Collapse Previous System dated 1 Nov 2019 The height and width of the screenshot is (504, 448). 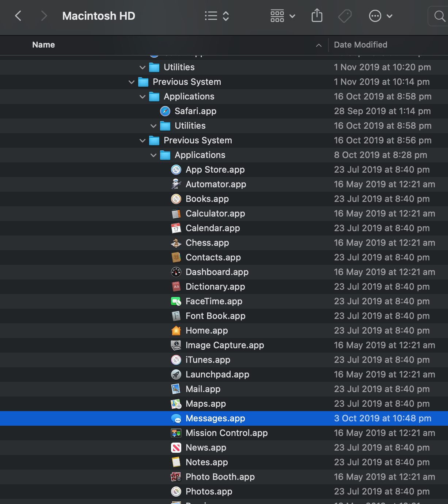[132, 82]
